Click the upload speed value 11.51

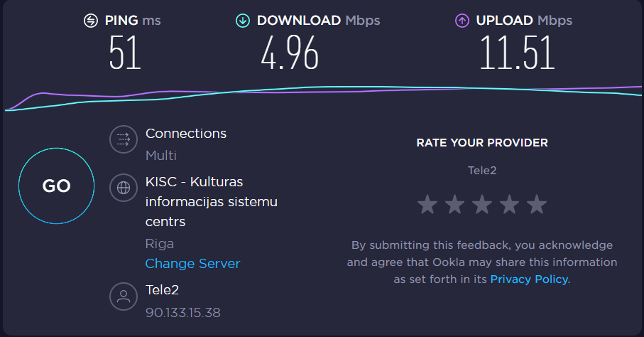point(518,53)
